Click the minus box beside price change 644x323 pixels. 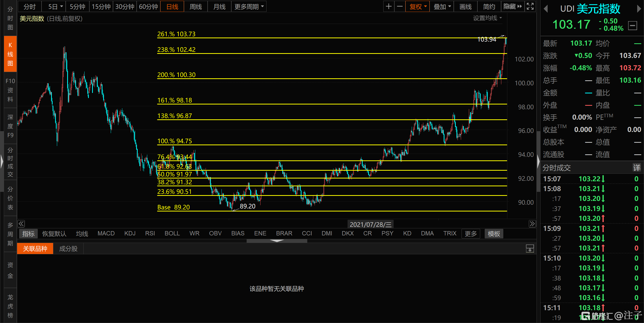(x=632, y=26)
